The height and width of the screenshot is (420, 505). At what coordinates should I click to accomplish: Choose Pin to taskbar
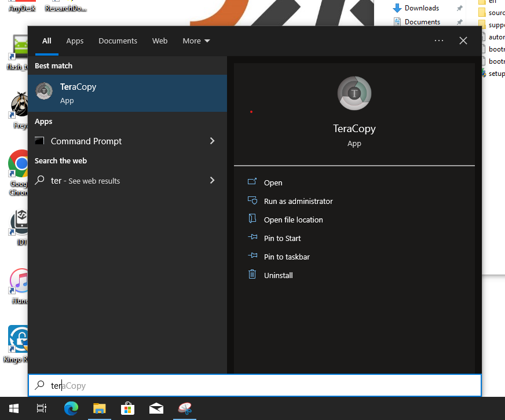pyautogui.click(x=287, y=257)
